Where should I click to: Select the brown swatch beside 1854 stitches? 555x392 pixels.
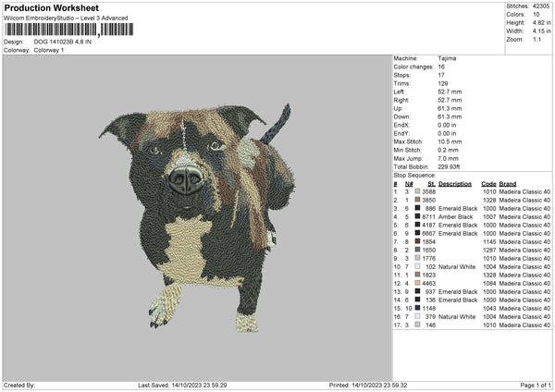pyautogui.click(x=418, y=241)
